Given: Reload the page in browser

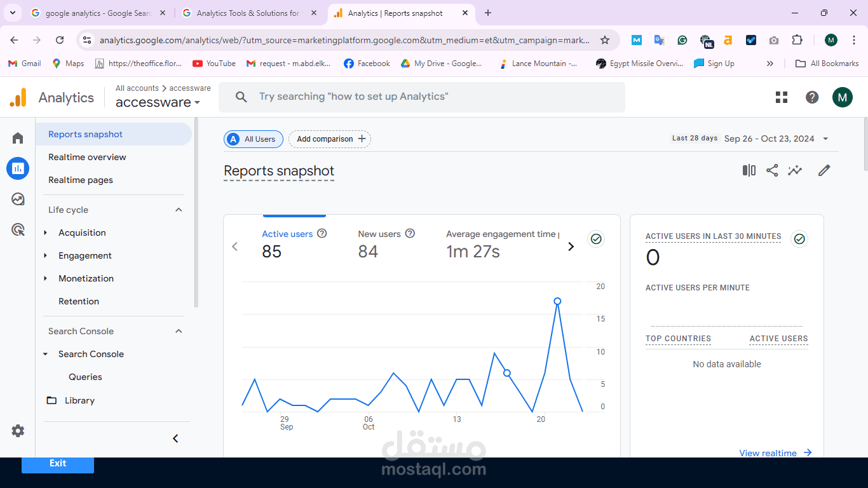Looking at the screenshot, I should [x=60, y=40].
